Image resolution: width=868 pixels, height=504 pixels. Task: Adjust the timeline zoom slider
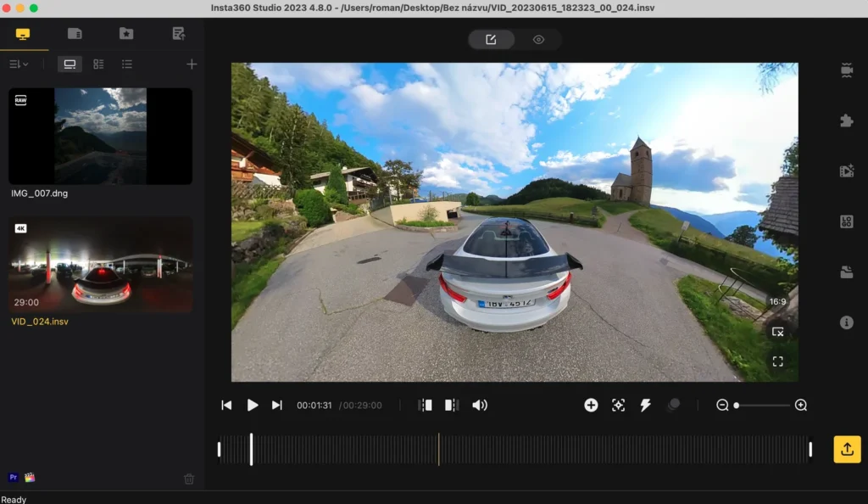(762, 406)
